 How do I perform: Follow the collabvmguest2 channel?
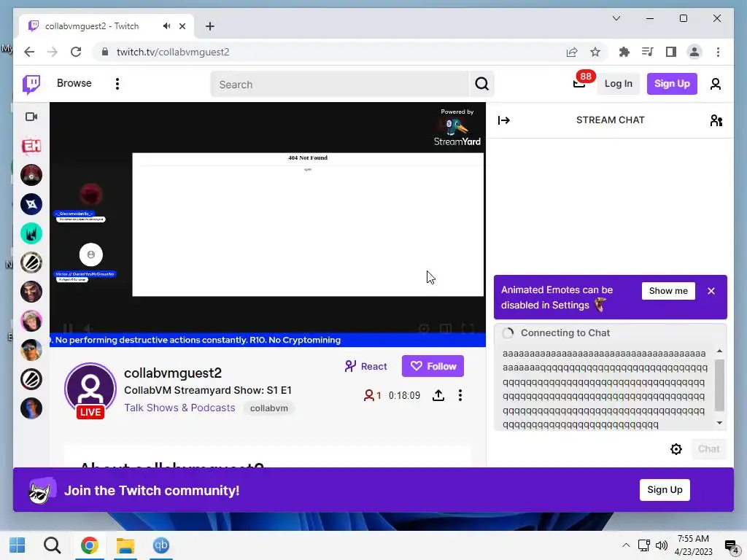tap(433, 366)
